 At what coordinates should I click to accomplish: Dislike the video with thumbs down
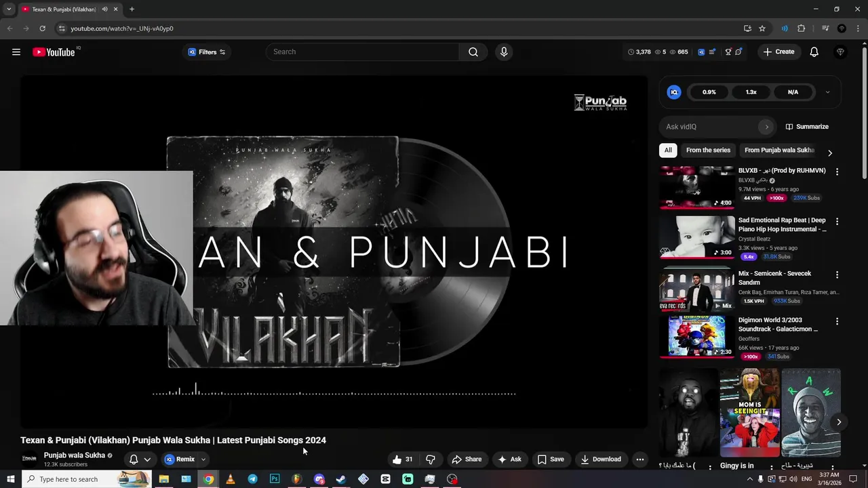pyautogui.click(x=430, y=460)
